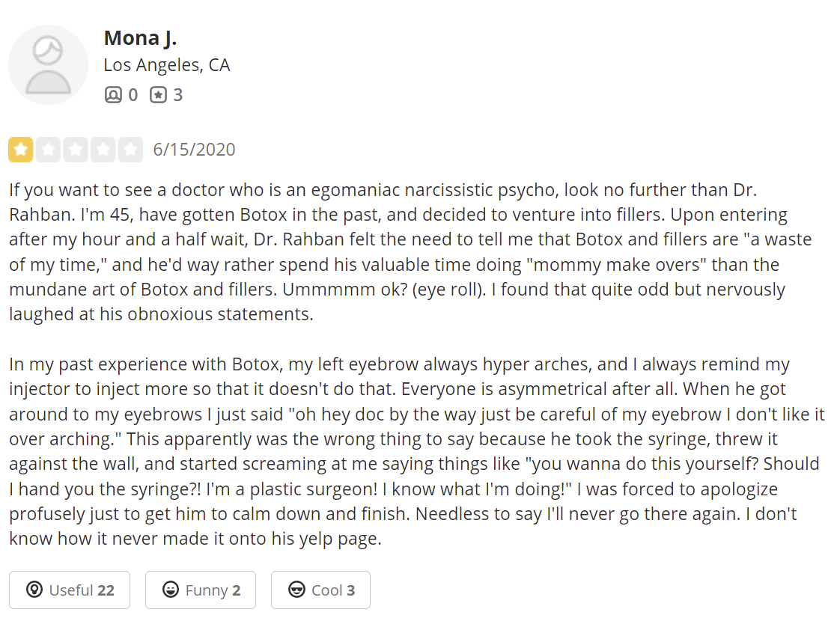Click the second gray rating star
840x630 pixels.
[48, 150]
